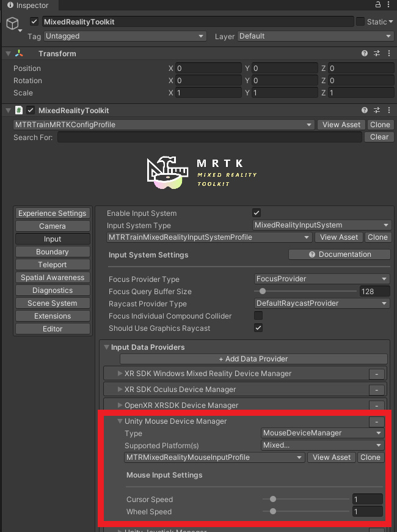Open Transform component help icon
This screenshot has width=397, height=532.
[365, 53]
